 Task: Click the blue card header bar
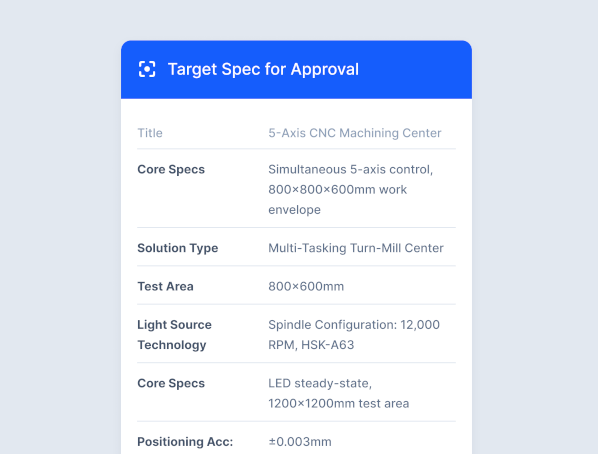[x=296, y=69]
